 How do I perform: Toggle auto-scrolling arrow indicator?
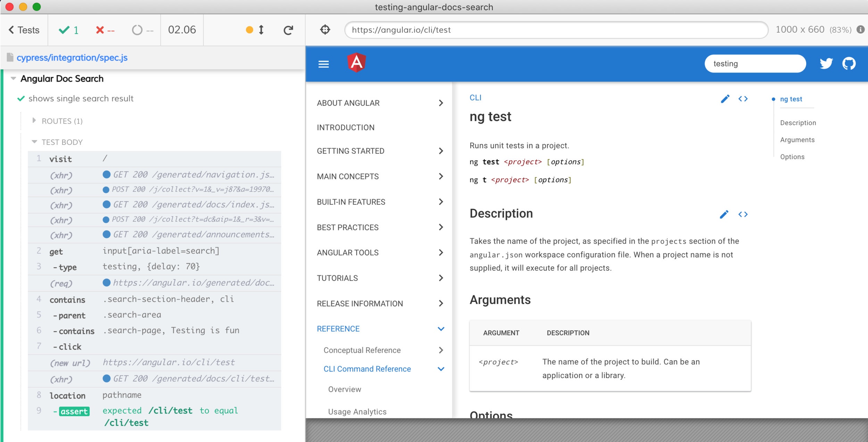261,30
